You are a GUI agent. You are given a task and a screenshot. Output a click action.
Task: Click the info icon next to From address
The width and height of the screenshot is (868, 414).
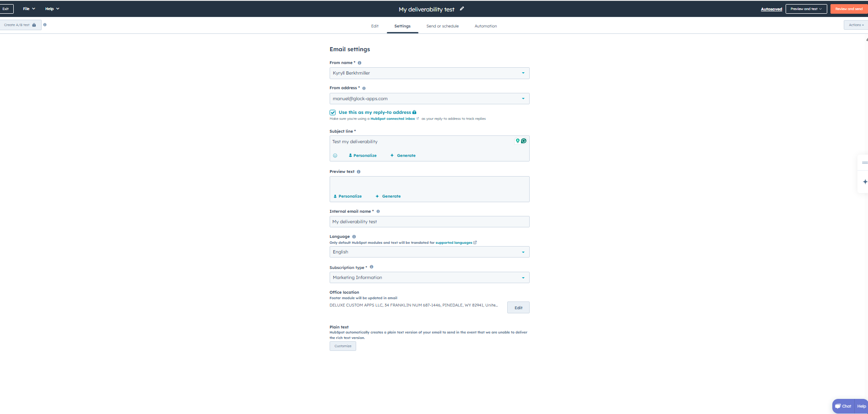click(364, 88)
